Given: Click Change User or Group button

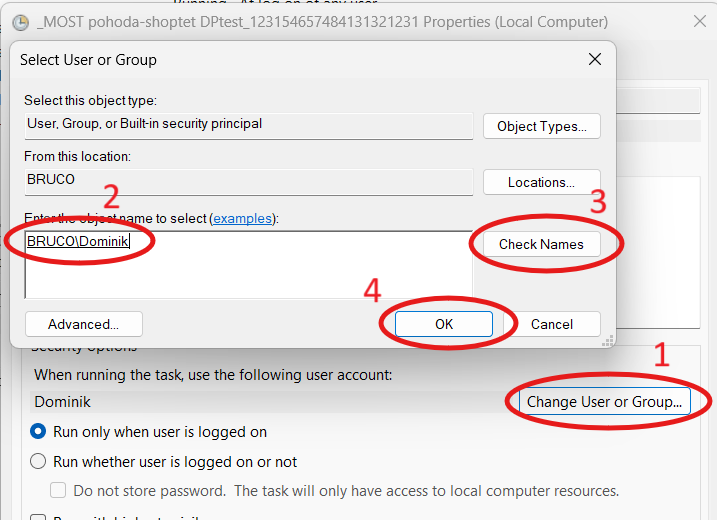Looking at the screenshot, I should tap(603, 402).
